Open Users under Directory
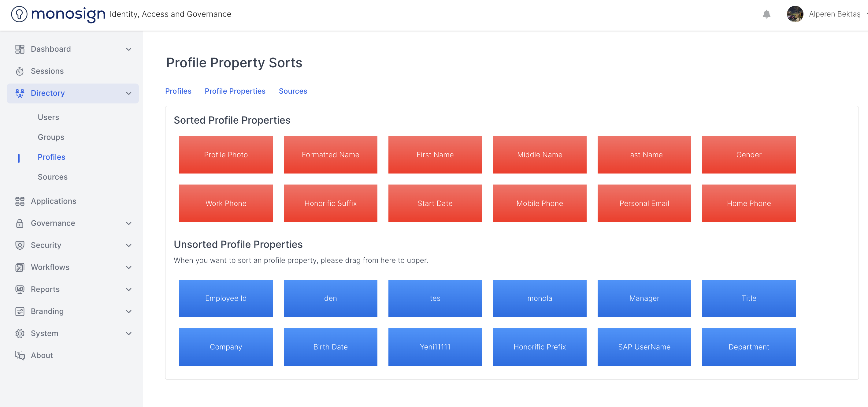Screen dimensions: 868x407 48,117
